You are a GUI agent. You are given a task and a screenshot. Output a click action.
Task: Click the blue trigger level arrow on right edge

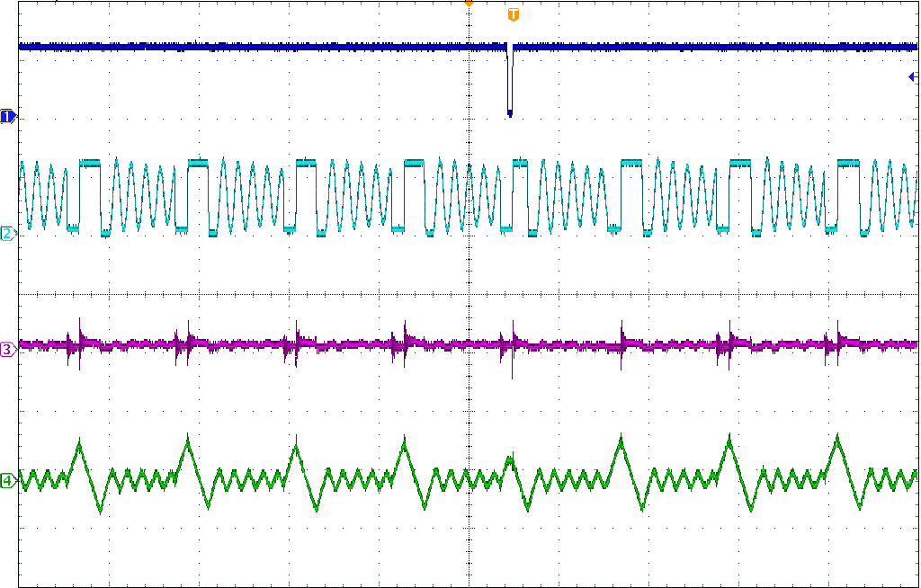(x=912, y=77)
